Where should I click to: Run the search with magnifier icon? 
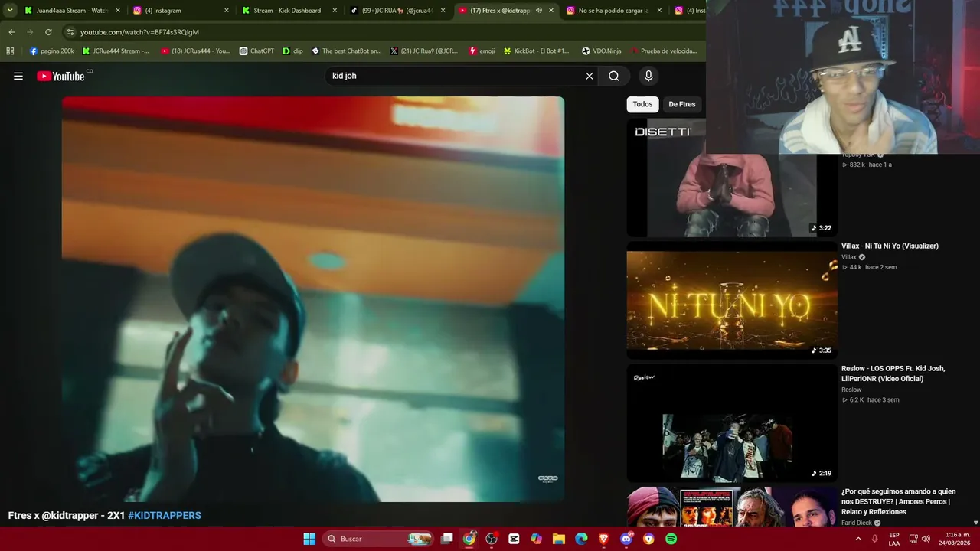coord(614,76)
